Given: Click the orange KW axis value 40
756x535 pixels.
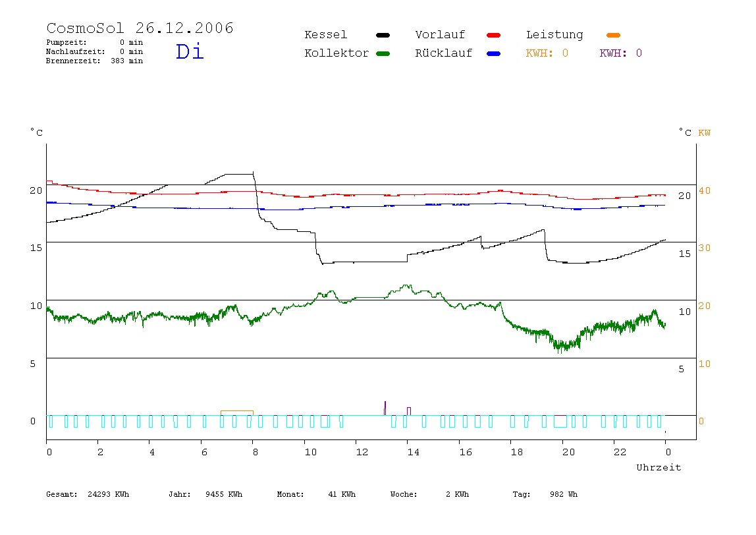Looking at the screenshot, I should click(x=705, y=190).
